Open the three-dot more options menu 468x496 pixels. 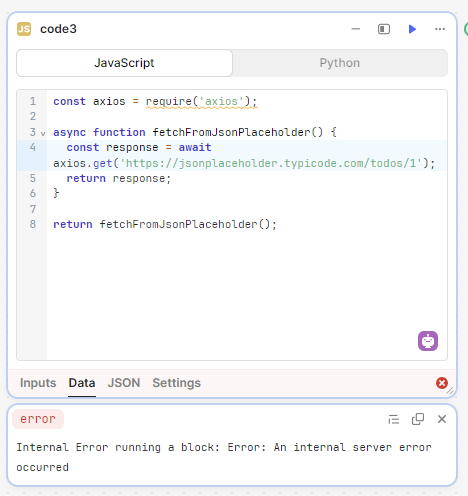tap(440, 29)
